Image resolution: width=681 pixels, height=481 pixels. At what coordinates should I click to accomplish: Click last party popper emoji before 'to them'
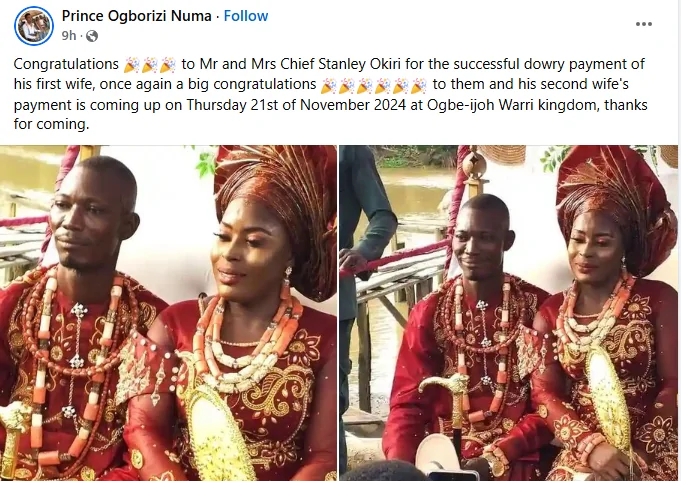tap(419, 85)
